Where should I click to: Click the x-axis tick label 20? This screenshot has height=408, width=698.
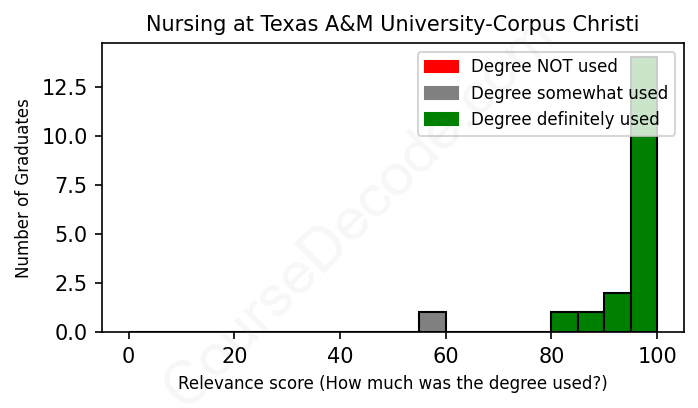234,355
